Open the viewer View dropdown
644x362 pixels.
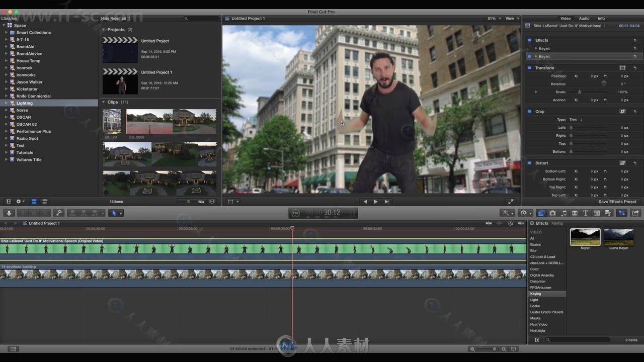point(511,19)
